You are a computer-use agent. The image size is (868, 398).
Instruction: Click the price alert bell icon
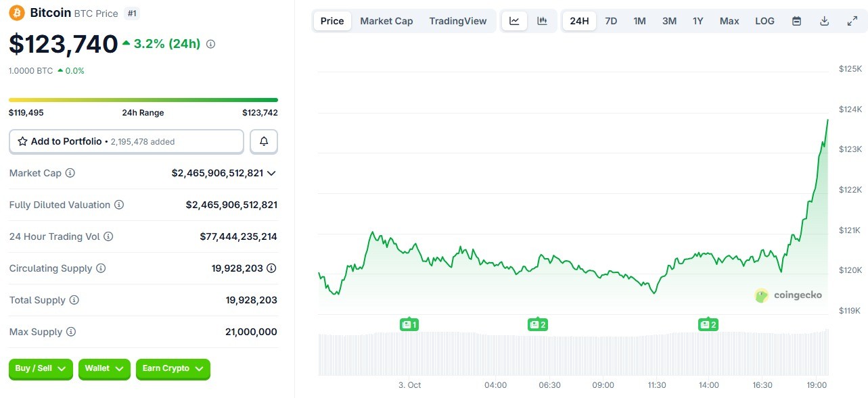tap(264, 141)
